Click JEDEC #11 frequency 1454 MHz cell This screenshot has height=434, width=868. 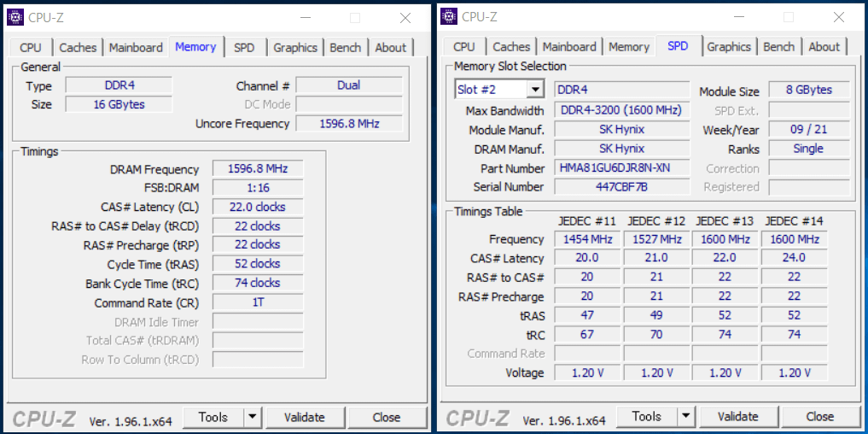[x=587, y=239]
